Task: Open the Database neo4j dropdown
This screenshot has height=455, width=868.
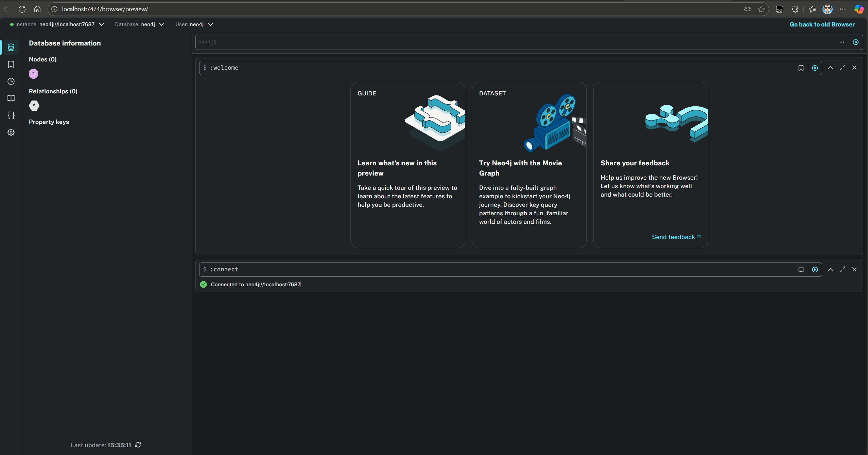Action: click(x=162, y=24)
